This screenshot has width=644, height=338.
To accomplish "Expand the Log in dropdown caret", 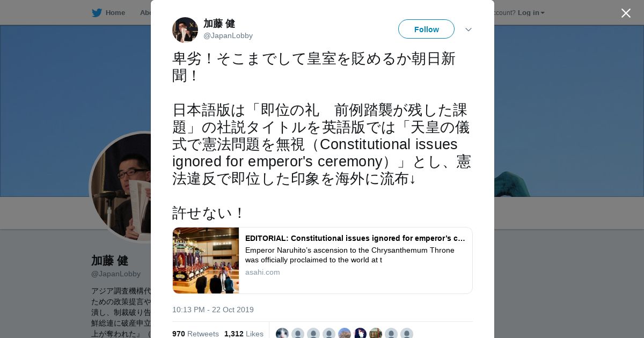I will pyautogui.click(x=543, y=13).
